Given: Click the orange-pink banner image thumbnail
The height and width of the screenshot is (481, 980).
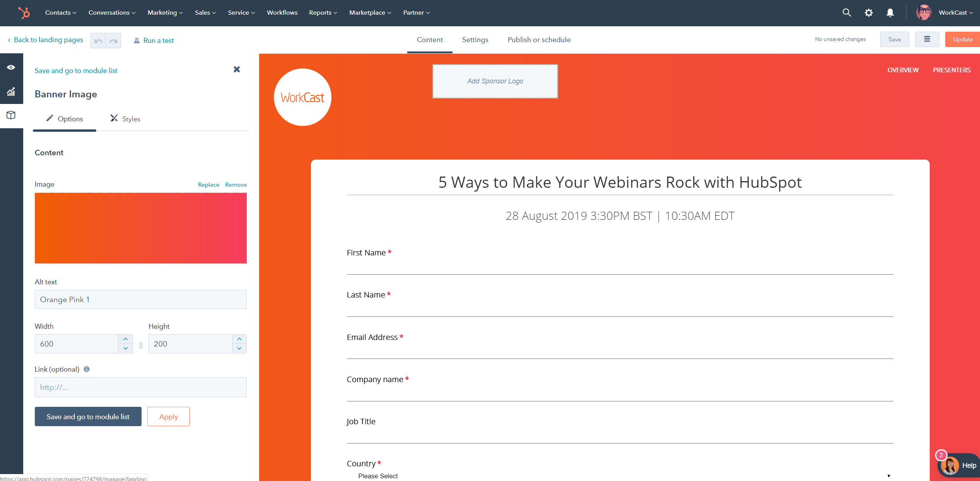Looking at the screenshot, I should coord(141,228).
